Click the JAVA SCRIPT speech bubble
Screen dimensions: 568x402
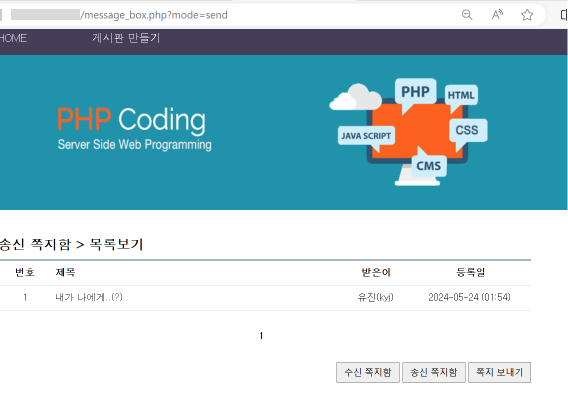[366, 136]
